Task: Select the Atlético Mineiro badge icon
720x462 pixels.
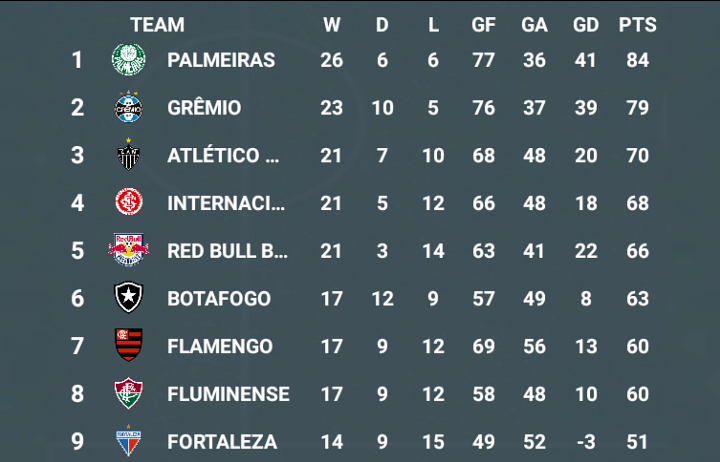Action: click(129, 155)
